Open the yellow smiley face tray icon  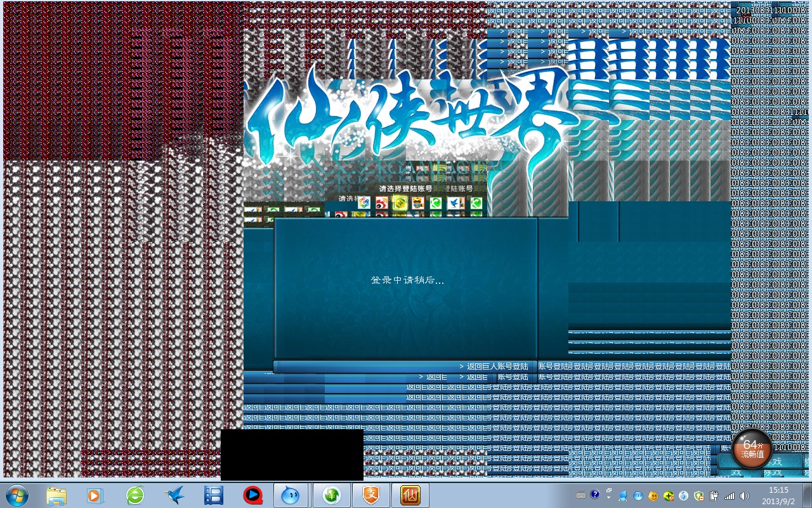point(653,496)
